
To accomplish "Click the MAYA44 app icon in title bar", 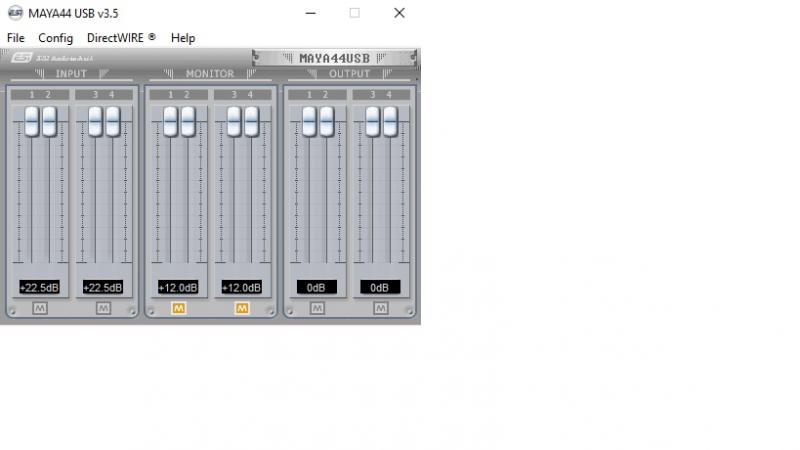I will [14, 13].
